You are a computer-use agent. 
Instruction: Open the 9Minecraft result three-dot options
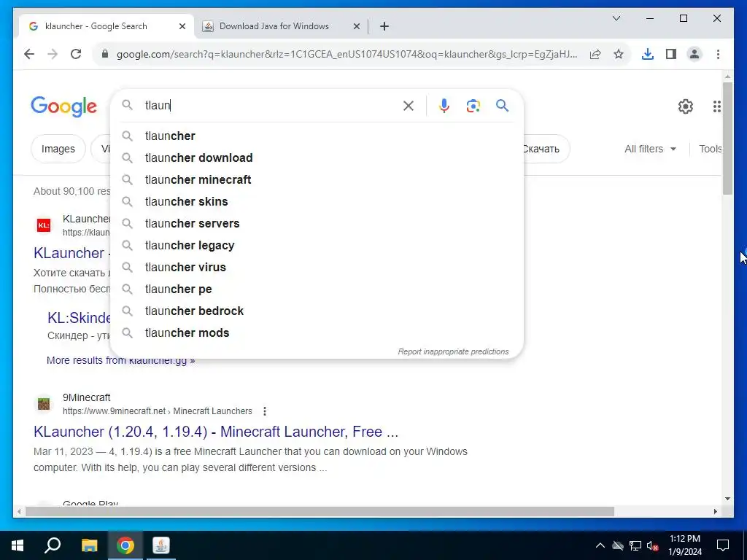(264, 411)
